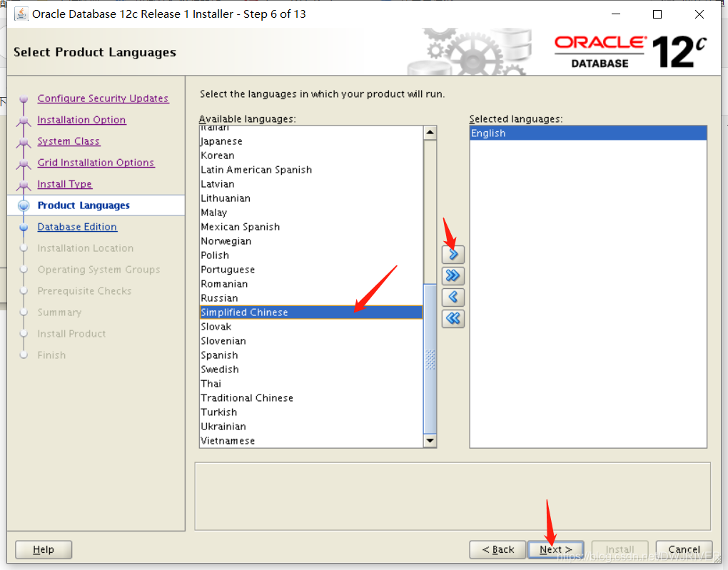Select Russian in Available languages
The image size is (728, 570).
[311, 298]
